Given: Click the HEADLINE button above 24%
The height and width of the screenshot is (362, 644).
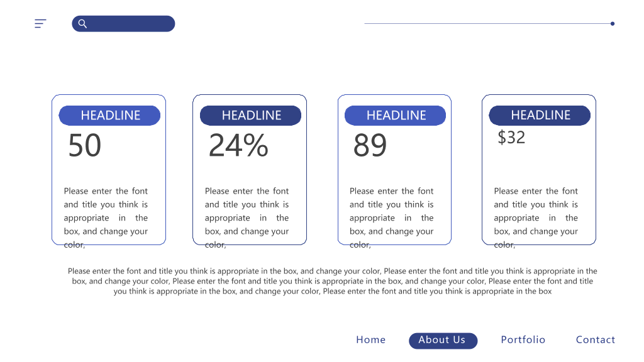Looking at the screenshot, I should [250, 116].
